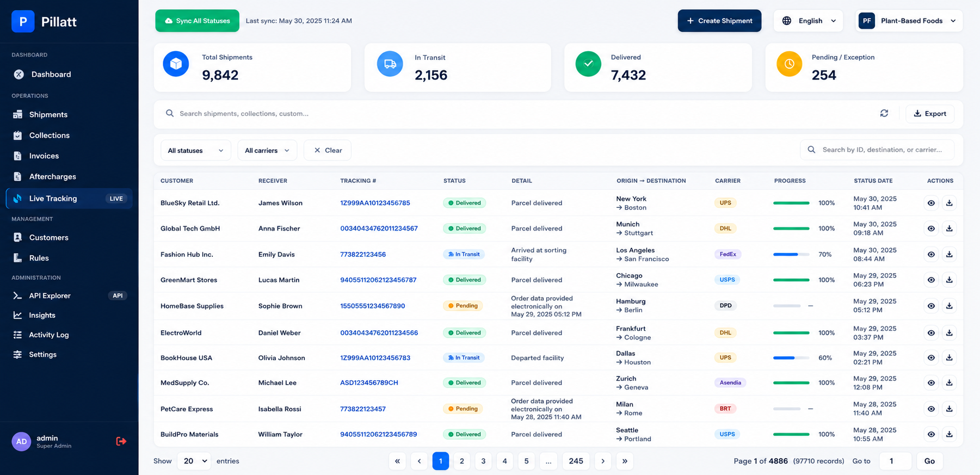Click eye icon for HomeBase Supplies row
Viewport: 980px width, 475px height.
point(931,306)
